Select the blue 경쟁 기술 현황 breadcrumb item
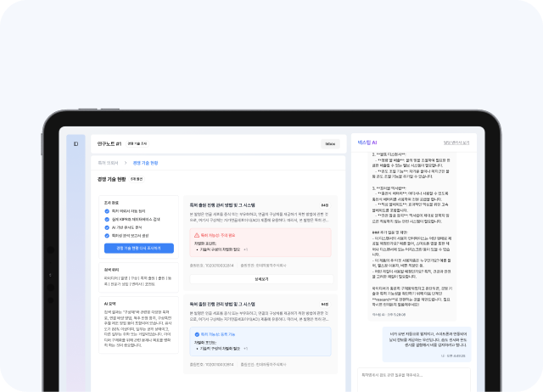Image resolution: width=543 pixels, height=392 pixels. point(145,163)
